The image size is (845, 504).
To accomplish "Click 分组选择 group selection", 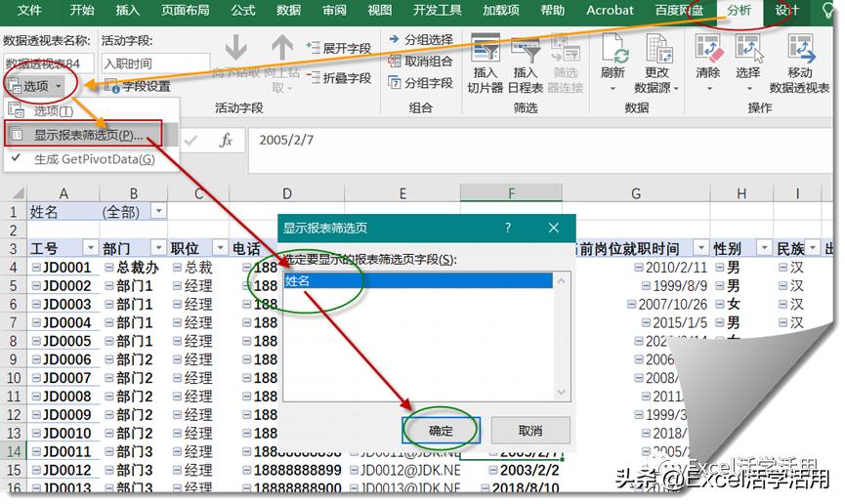I will coord(421,39).
